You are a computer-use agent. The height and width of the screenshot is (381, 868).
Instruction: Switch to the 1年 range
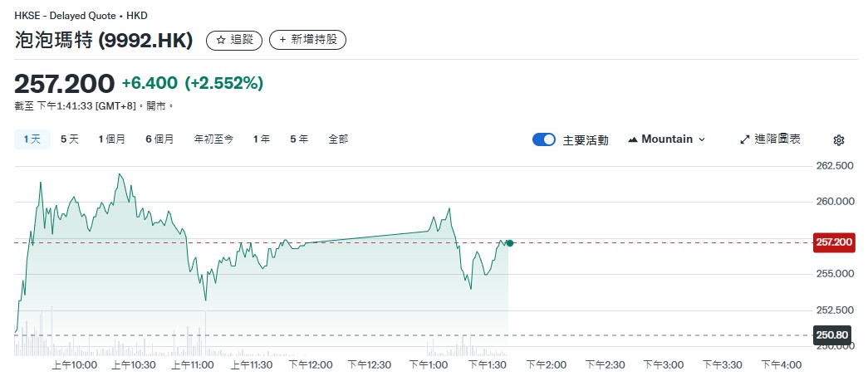click(262, 139)
